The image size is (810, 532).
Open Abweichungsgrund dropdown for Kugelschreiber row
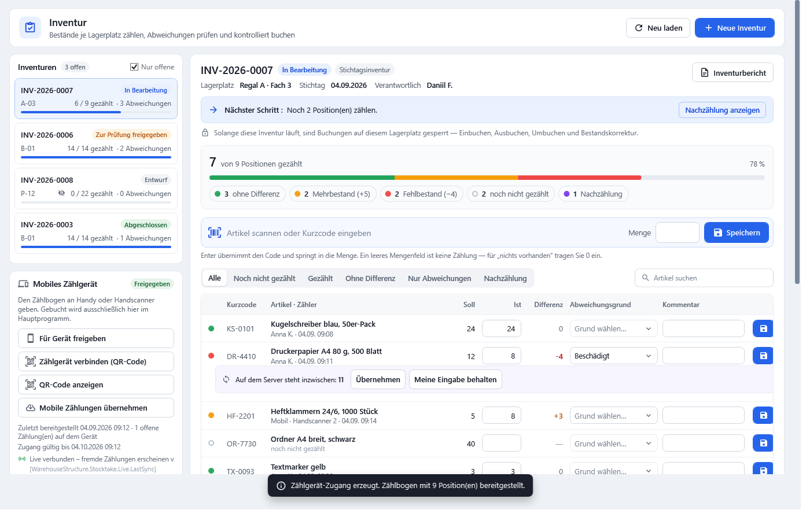[614, 328]
